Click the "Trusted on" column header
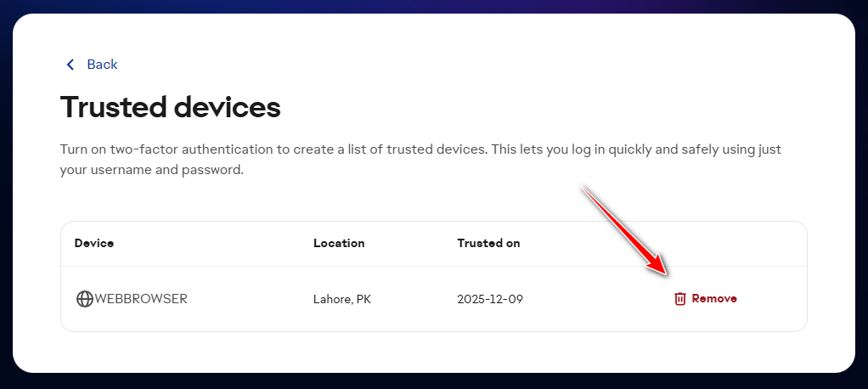Viewport: 868px width, 389px height. point(488,243)
